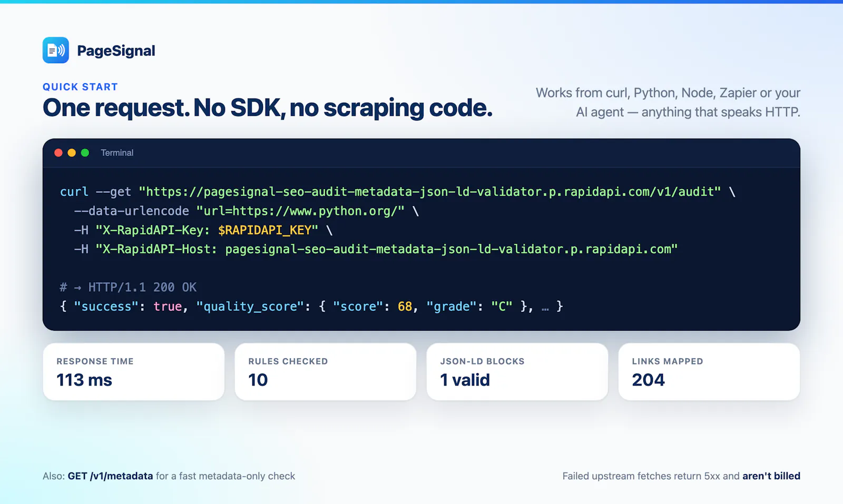The image size is (843, 504).
Task: Click the --data-urlencode python.org line
Action: click(x=247, y=211)
